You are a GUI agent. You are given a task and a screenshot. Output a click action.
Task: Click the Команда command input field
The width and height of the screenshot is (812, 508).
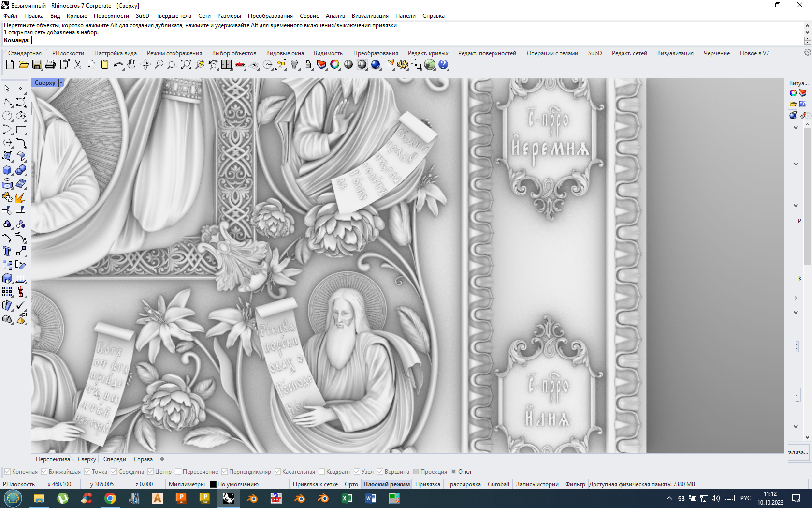click(x=417, y=40)
